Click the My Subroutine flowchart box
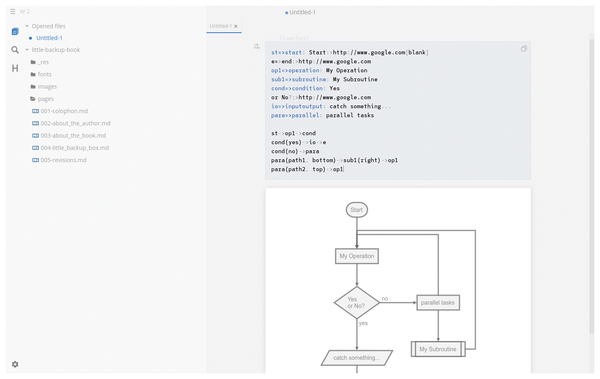This screenshot has width=600, height=379. point(438,349)
